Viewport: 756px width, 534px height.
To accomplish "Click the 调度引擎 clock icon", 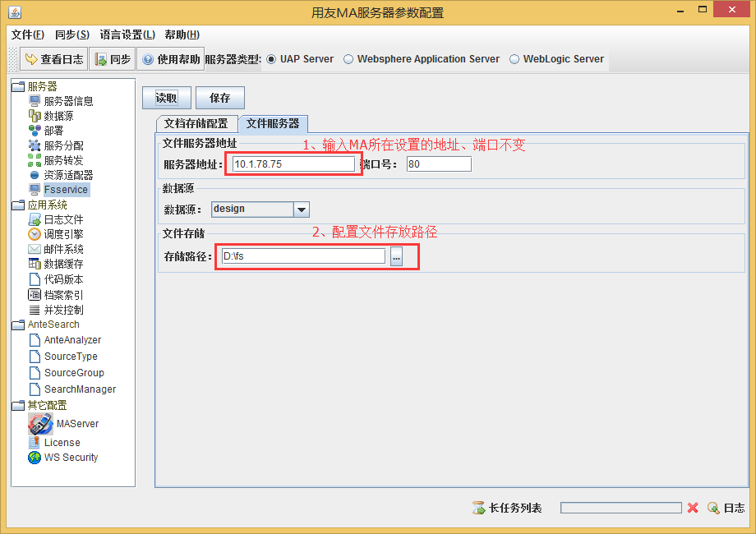I will tap(35, 234).
